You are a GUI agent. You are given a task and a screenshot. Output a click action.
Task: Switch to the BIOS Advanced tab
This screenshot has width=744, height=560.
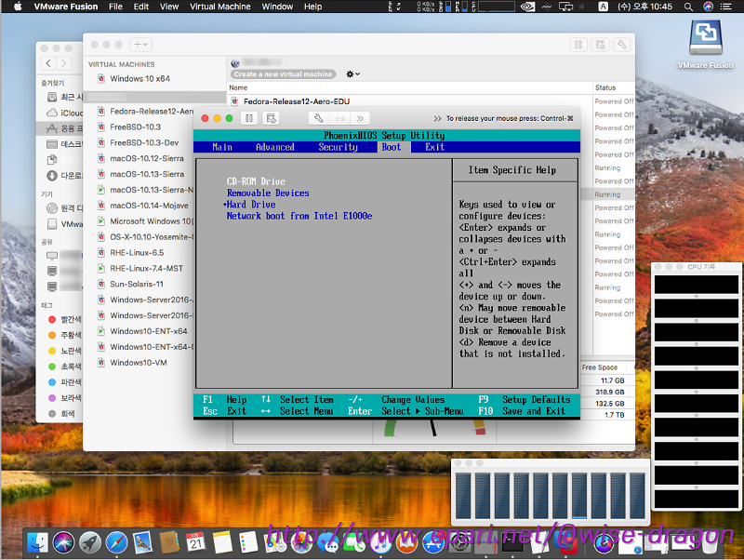(275, 147)
